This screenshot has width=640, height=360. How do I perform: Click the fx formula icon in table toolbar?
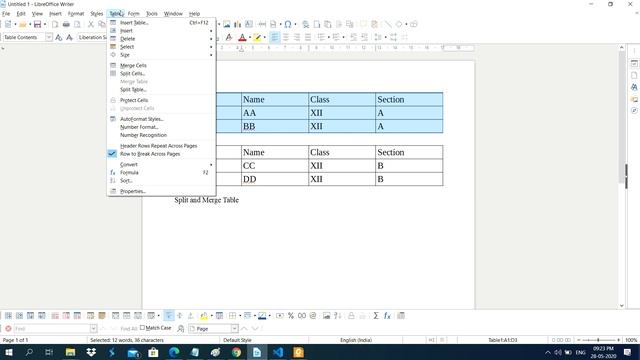coord(387,316)
